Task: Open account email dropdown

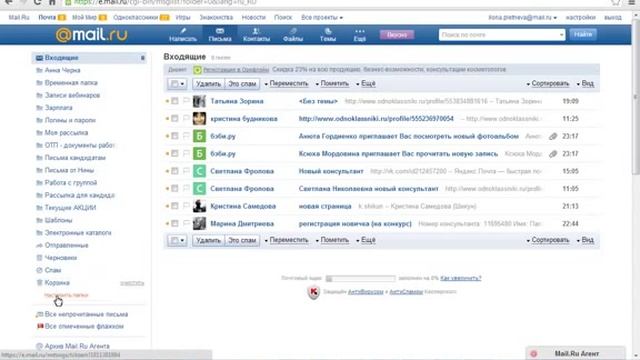Action: click(522, 18)
